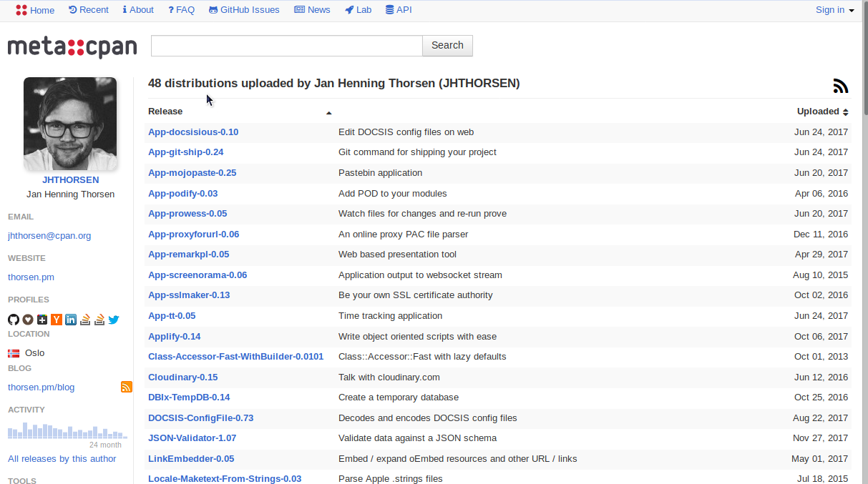Open the App-prowess-0.05 release
The height and width of the screenshot is (484, 868).
(187, 214)
